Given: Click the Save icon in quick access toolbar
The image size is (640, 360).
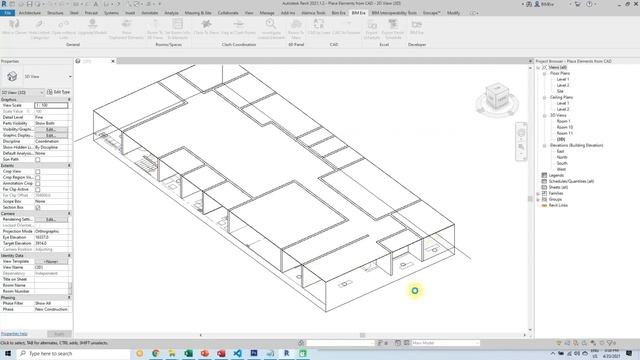Looking at the screenshot, I should coord(29,4).
